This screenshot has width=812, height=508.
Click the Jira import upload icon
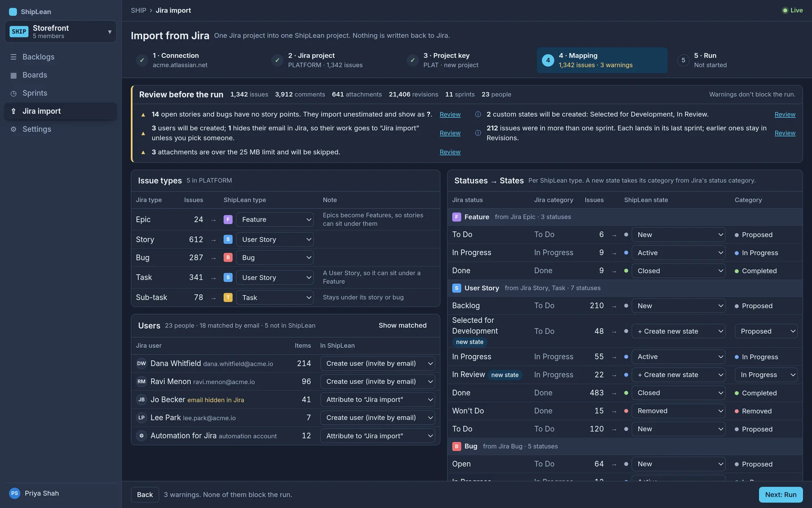pos(13,111)
